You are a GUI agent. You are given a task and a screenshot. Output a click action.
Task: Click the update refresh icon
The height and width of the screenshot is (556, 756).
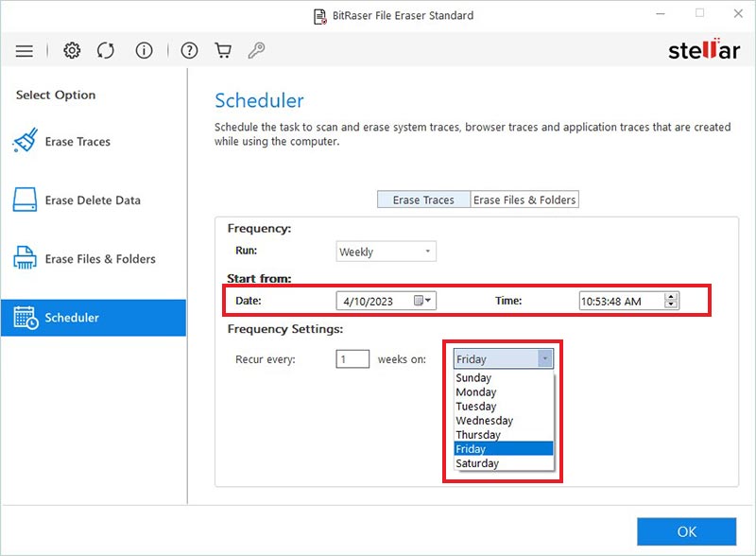tap(106, 50)
